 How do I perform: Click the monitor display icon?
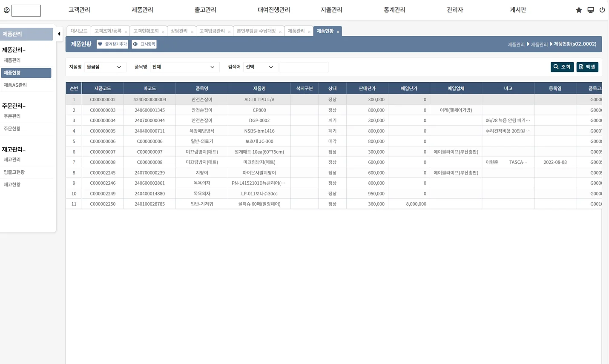(591, 10)
